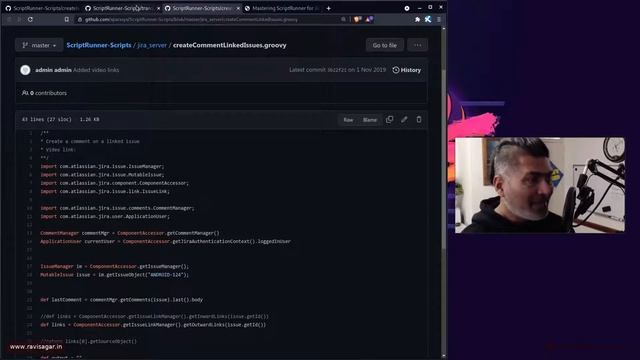View the Raw file
Image resolution: width=640 pixels, height=360 pixels.
pos(348,120)
